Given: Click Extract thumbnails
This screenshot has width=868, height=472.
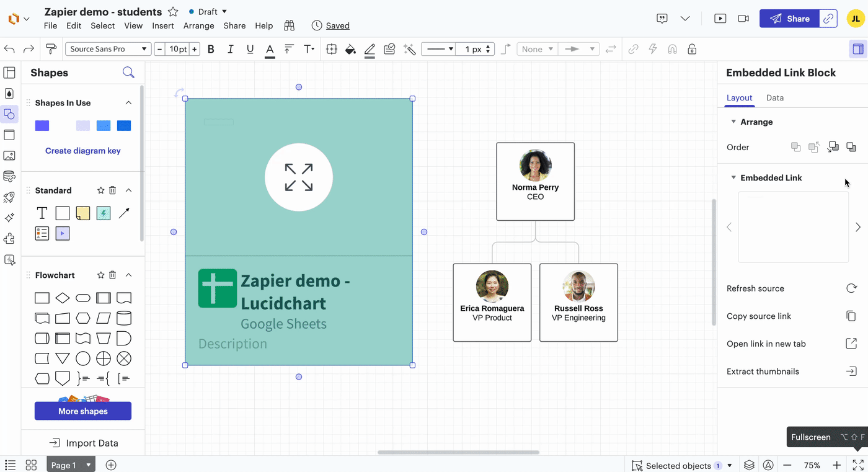Looking at the screenshot, I should click(x=792, y=372).
